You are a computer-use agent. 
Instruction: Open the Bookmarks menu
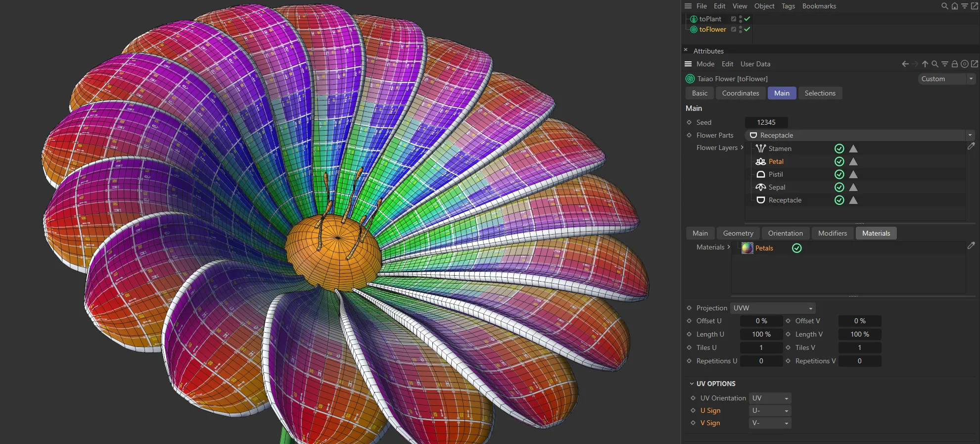click(819, 6)
